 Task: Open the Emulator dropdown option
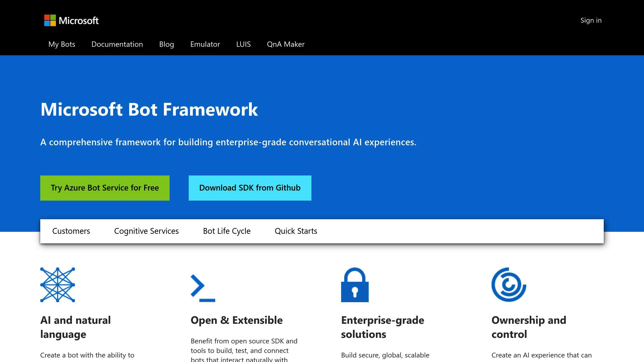pyautogui.click(x=205, y=44)
